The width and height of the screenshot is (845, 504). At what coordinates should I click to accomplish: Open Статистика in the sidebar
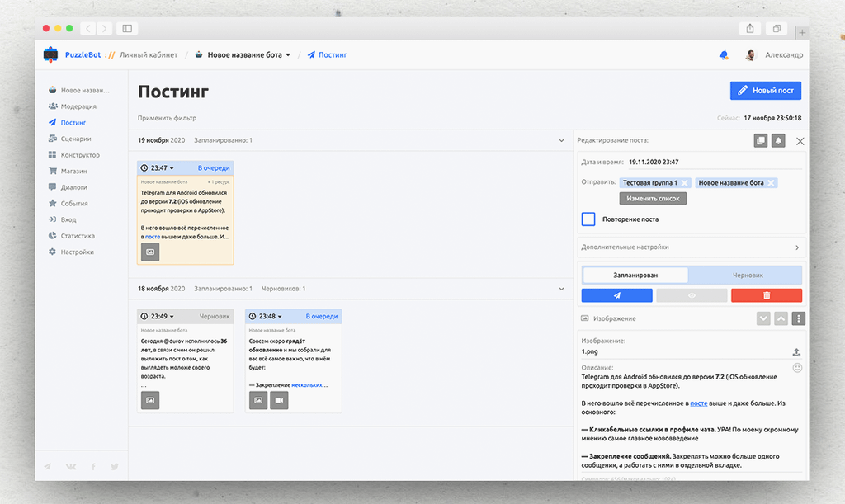[x=72, y=235]
